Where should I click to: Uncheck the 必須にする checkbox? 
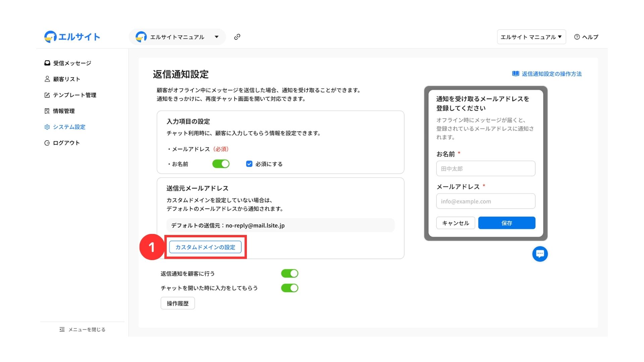pos(249,164)
